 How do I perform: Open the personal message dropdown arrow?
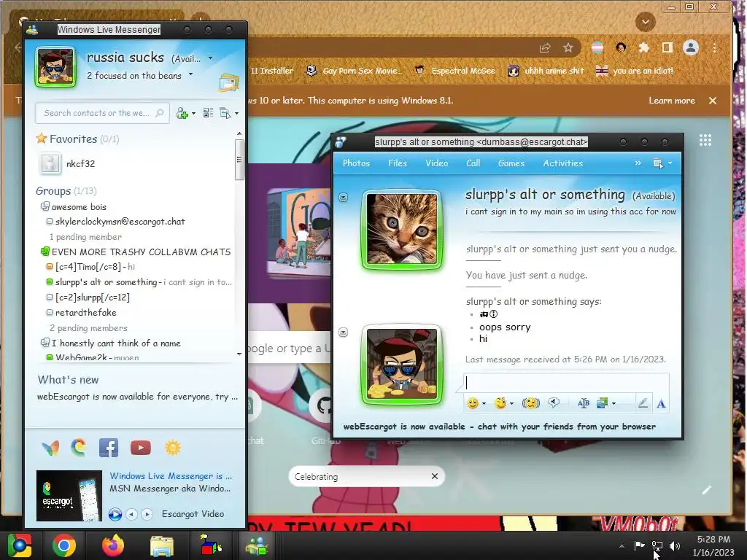(190, 74)
